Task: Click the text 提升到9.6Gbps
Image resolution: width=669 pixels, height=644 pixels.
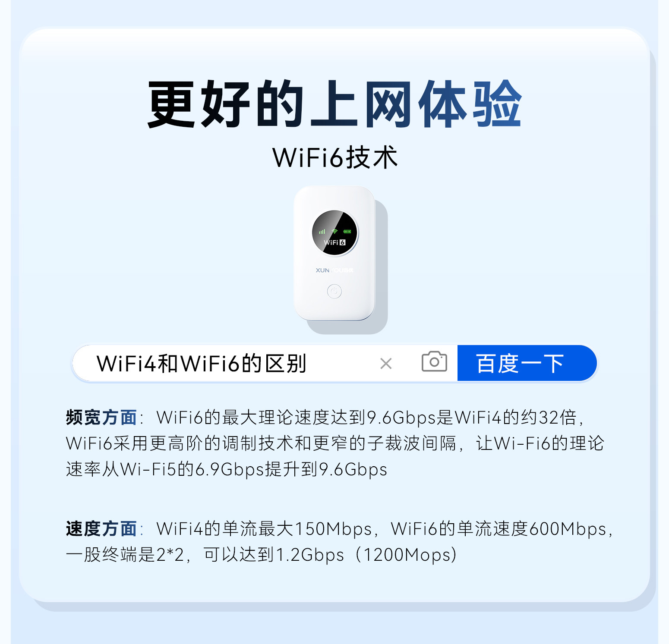Action: pyautogui.click(x=326, y=469)
